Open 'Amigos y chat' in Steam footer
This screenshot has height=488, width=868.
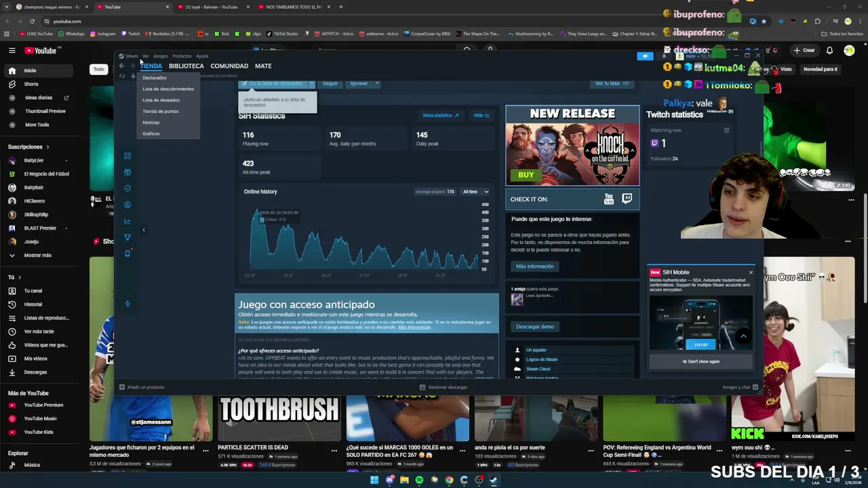(x=741, y=387)
